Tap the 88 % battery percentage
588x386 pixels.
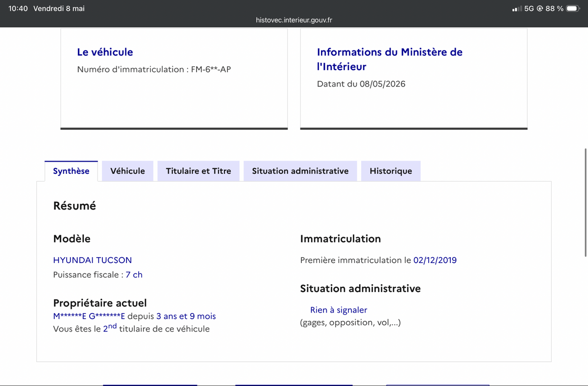click(554, 9)
